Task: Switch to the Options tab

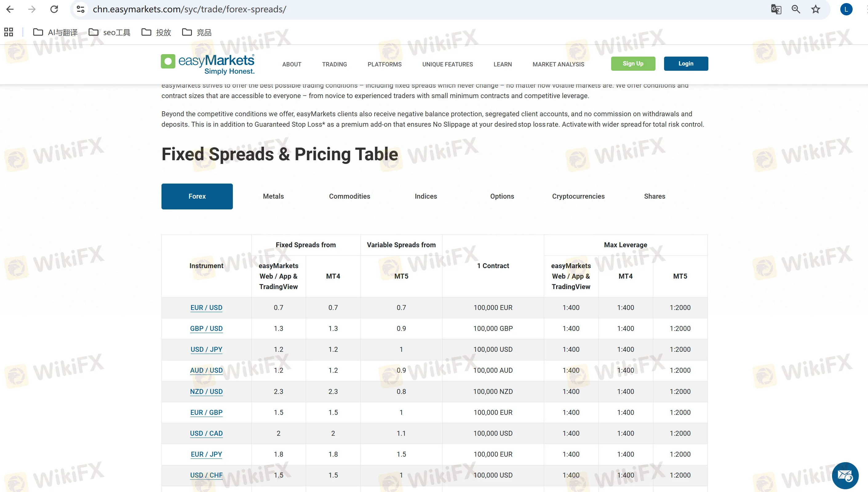Action: (502, 196)
